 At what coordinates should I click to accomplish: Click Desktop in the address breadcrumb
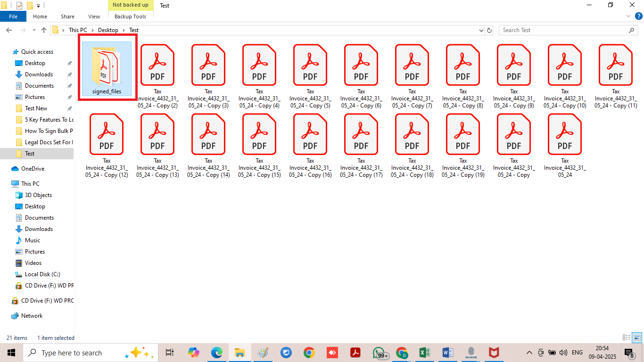pos(108,30)
